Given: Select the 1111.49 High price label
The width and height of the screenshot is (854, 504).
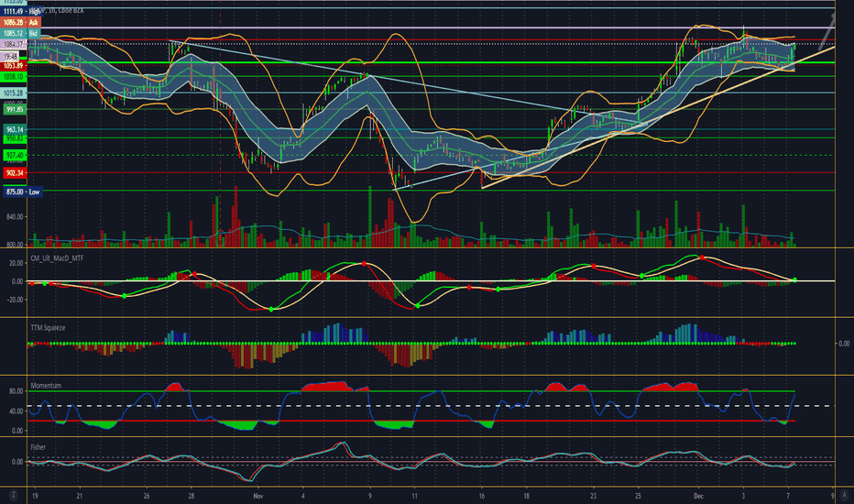Looking at the screenshot, I should 22,11.
